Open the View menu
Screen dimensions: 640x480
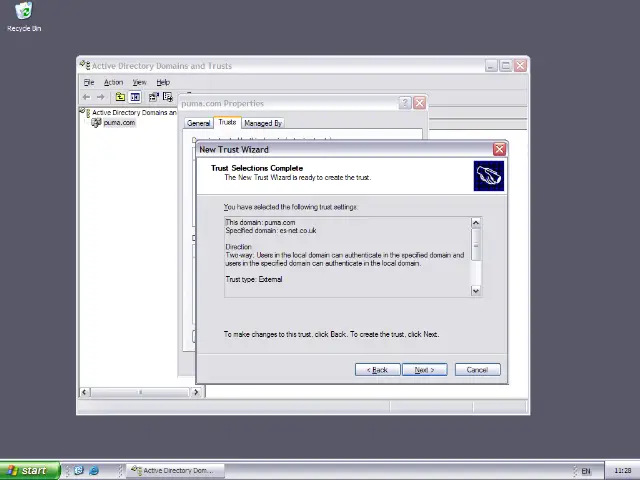(x=139, y=82)
